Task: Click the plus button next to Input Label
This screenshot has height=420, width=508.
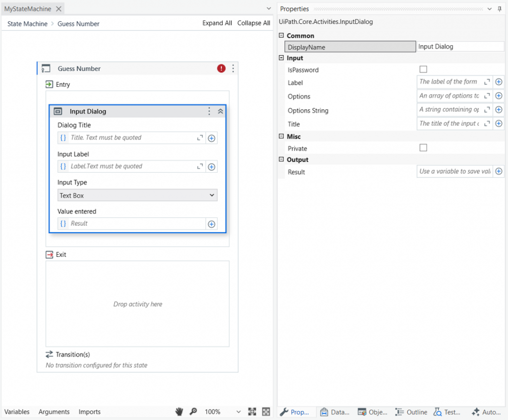Action: tap(211, 167)
